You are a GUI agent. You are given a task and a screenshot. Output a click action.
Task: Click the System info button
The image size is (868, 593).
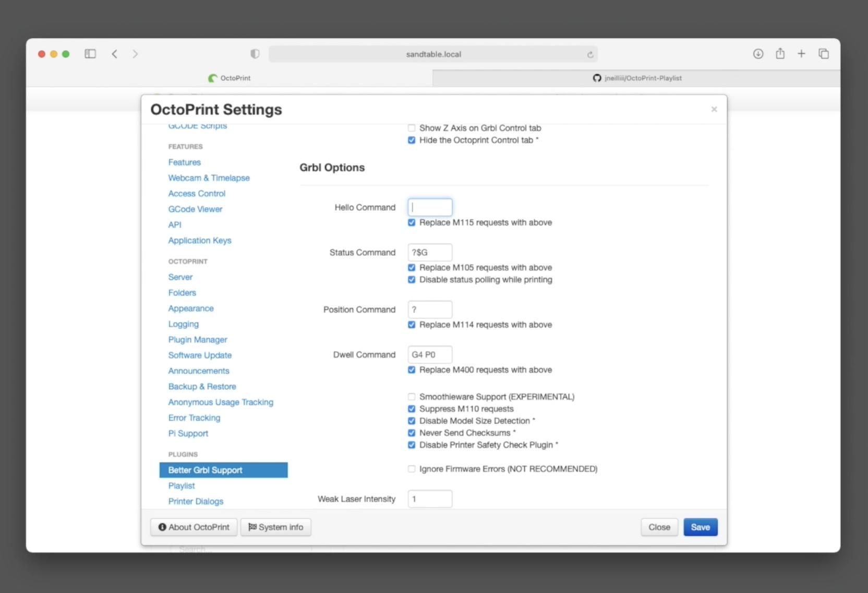pyautogui.click(x=275, y=527)
